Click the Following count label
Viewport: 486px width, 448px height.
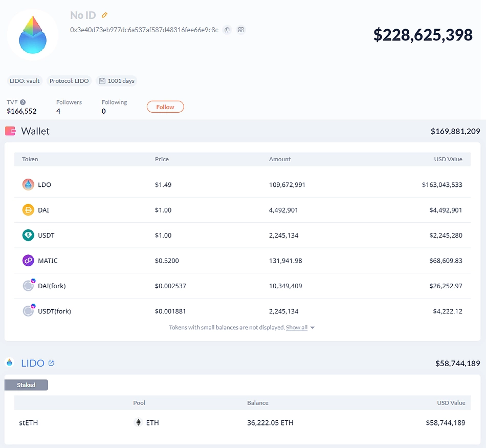tap(115, 102)
